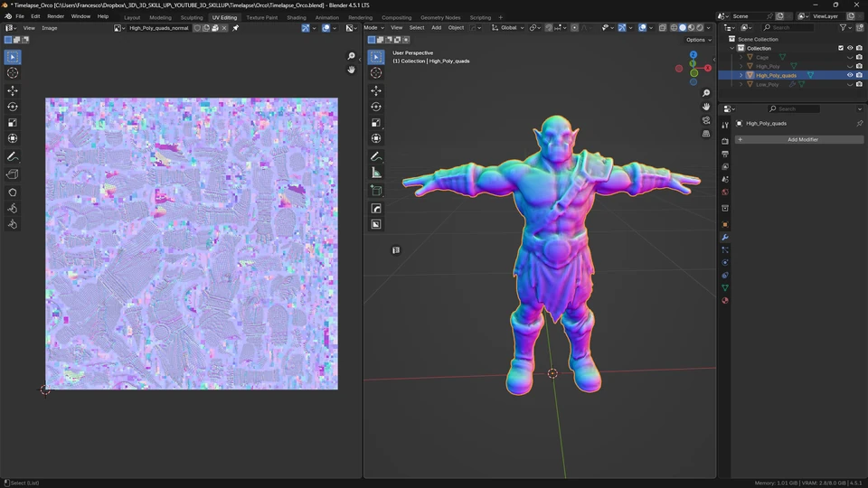868x488 pixels.
Task: Expand the High_Poly_quads tree item
Action: [741, 75]
